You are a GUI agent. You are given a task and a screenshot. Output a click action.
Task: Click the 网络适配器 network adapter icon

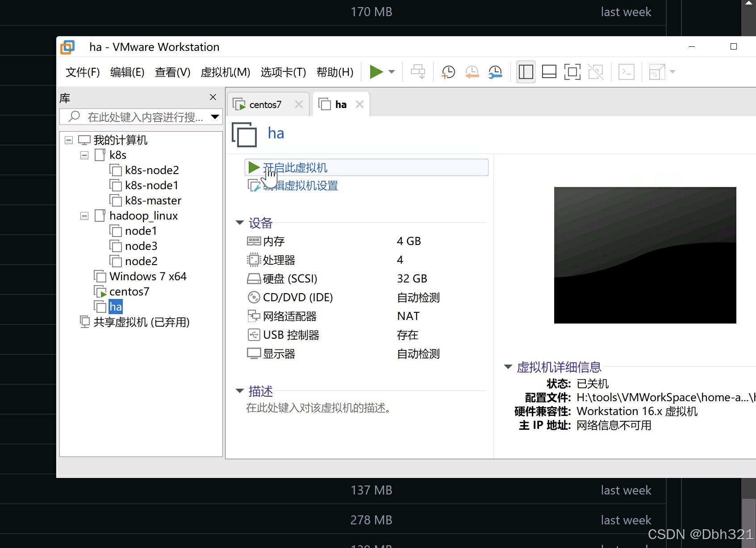coord(254,316)
